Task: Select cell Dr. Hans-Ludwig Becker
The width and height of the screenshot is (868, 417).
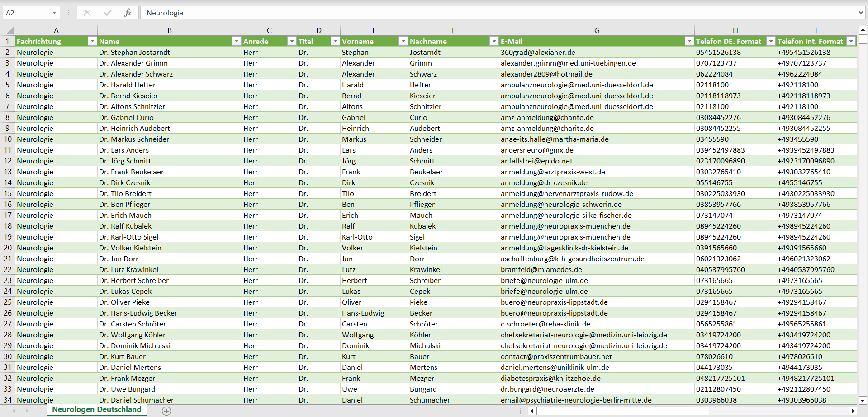Action: pos(170,313)
